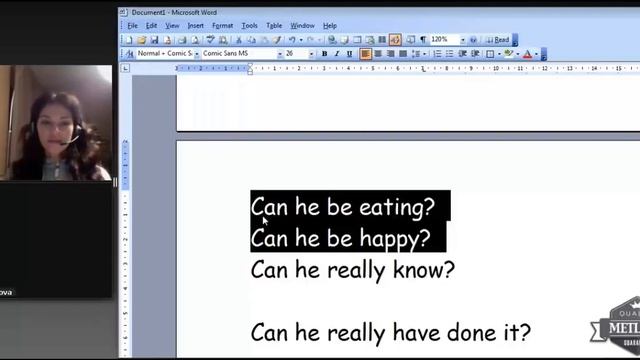Screen dimensions: 640x360
Task: Open the font size 26 dropdown
Action: pyautogui.click(x=311, y=54)
